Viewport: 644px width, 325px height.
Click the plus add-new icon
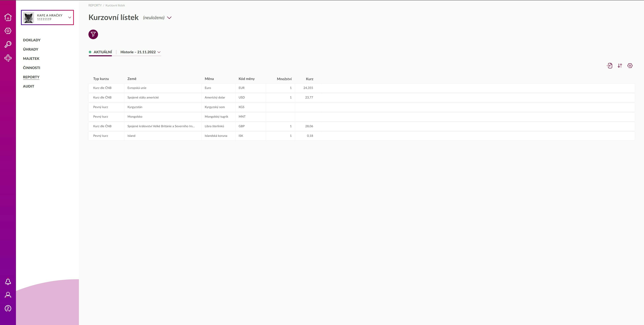pyautogui.click(x=8, y=58)
